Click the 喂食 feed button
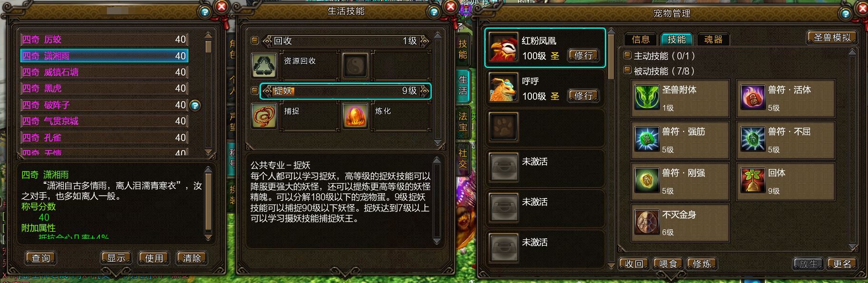The image size is (868, 283). click(x=668, y=264)
